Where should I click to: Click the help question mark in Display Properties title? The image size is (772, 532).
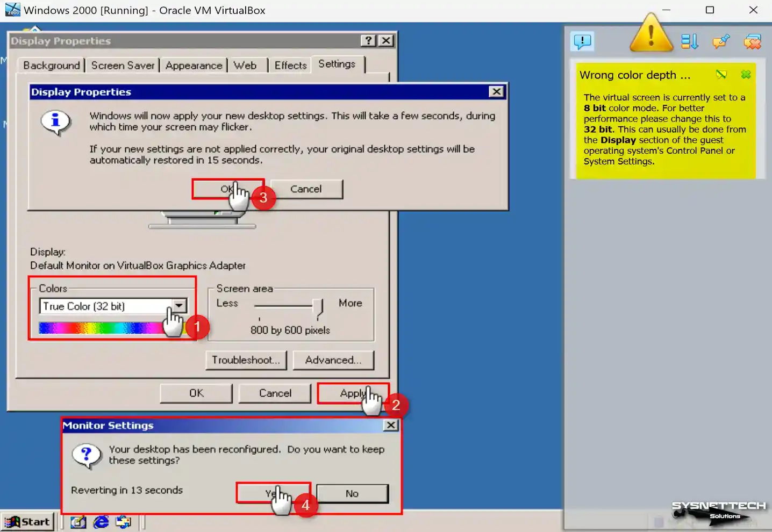[x=368, y=40]
